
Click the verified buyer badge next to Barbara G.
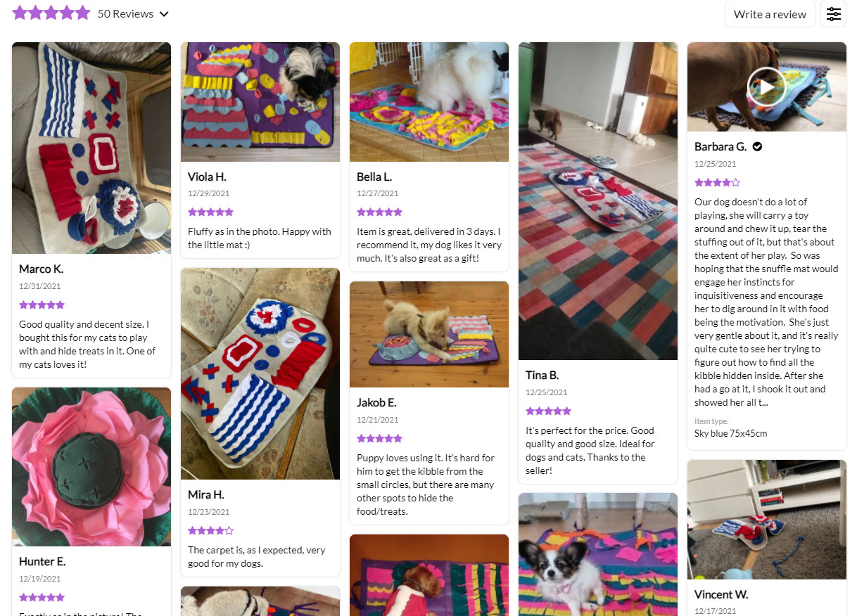pos(756,146)
